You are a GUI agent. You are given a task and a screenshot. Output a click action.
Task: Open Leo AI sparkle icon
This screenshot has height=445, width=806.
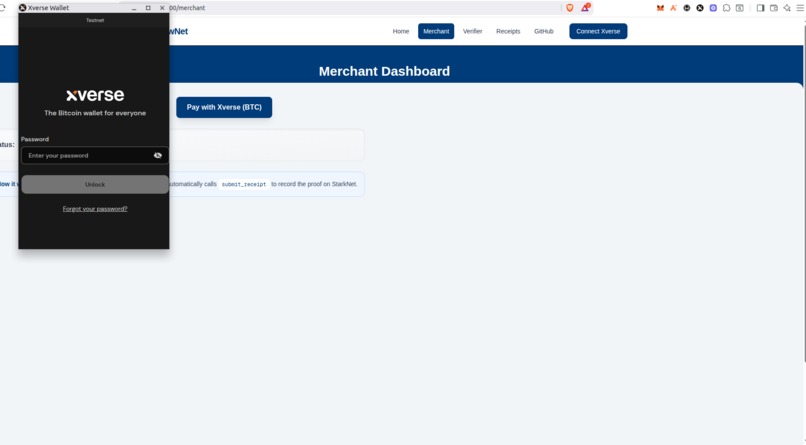[x=787, y=8]
